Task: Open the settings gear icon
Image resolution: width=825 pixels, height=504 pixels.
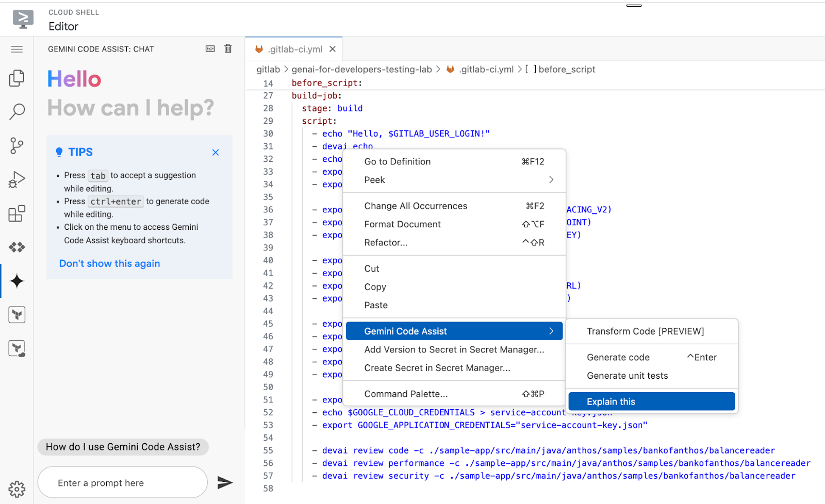Action: pos(17,489)
